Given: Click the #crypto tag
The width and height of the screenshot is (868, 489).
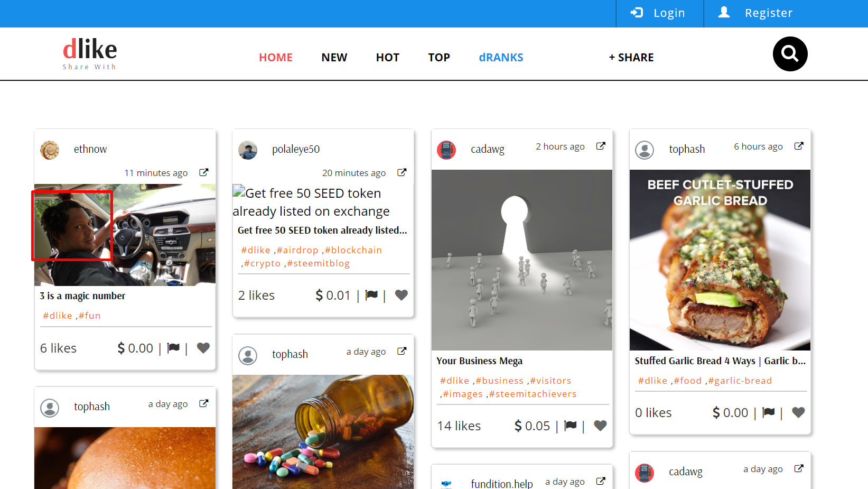Looking at the screenshot, I should click(262, 263).
